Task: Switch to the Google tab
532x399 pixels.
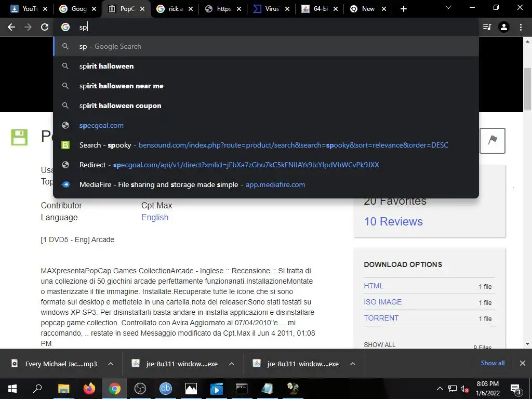Action: tap(78, 9)
